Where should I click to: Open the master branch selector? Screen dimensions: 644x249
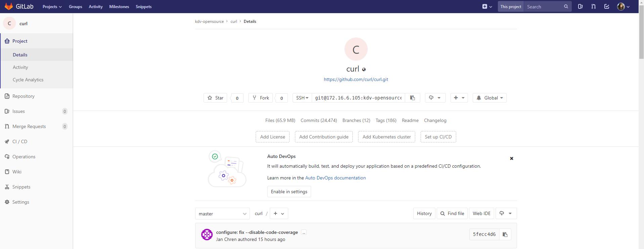(222, 214)
